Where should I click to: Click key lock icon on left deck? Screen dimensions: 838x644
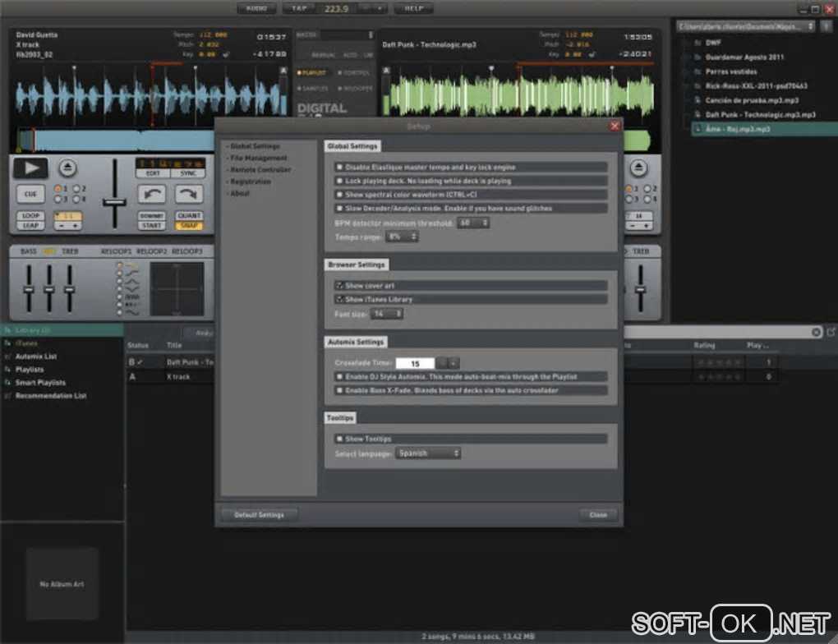pyautogui.click(x=226, y=54)
